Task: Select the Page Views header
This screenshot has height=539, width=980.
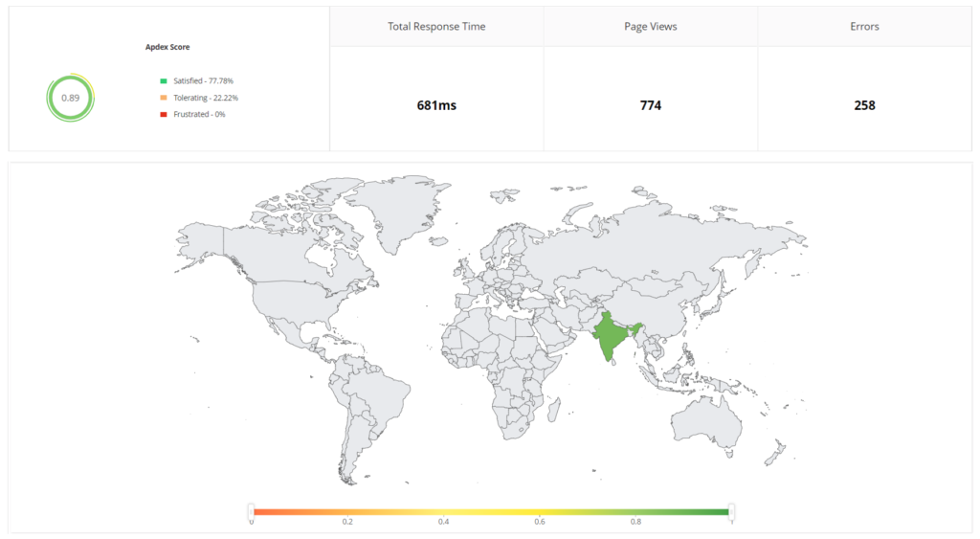Action: pyautogui.click(x=651, y=27)
